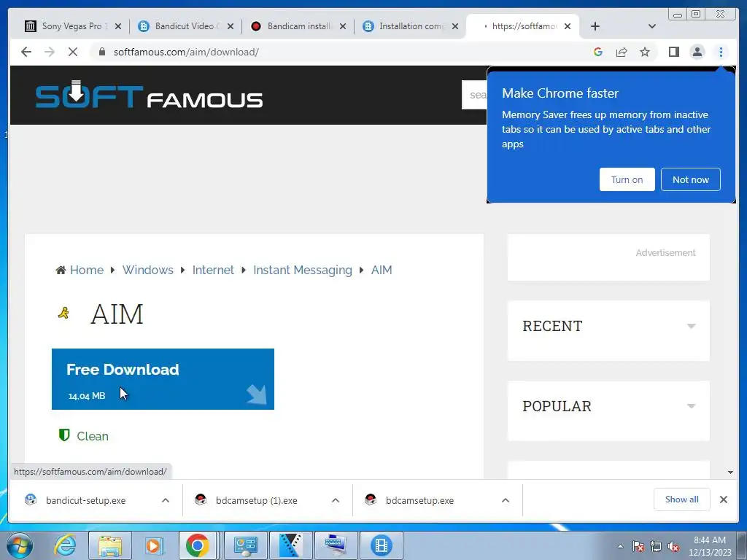Open the Internet breadcrumb link
This screenshot has width=747, height=560.
[x=213, y=270]
